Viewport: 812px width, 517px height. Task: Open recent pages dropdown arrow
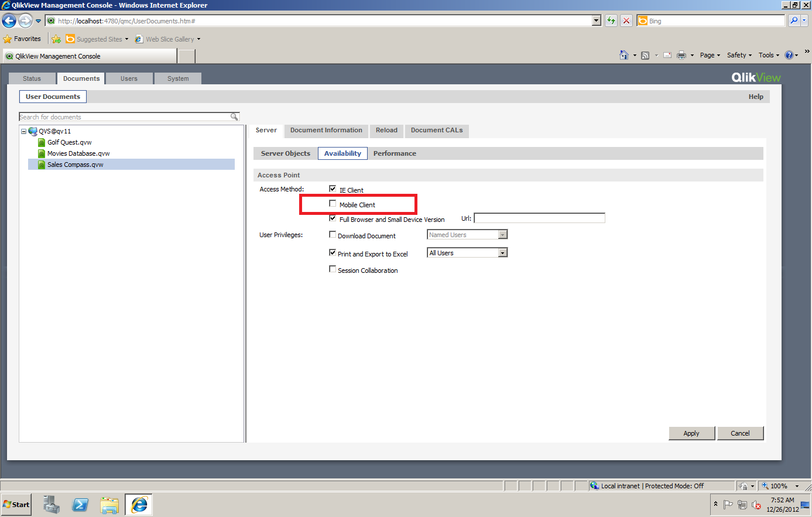39,21
